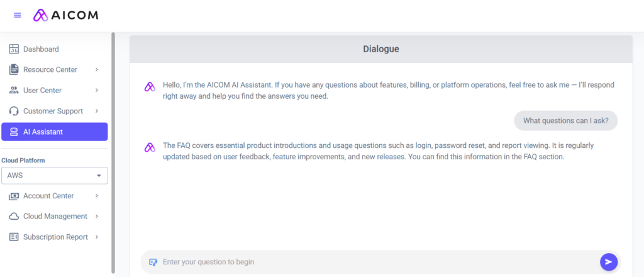The width and height of the screenshot is (644, 277).
Task: Click the Account Center icon
Action: (14, 196)
